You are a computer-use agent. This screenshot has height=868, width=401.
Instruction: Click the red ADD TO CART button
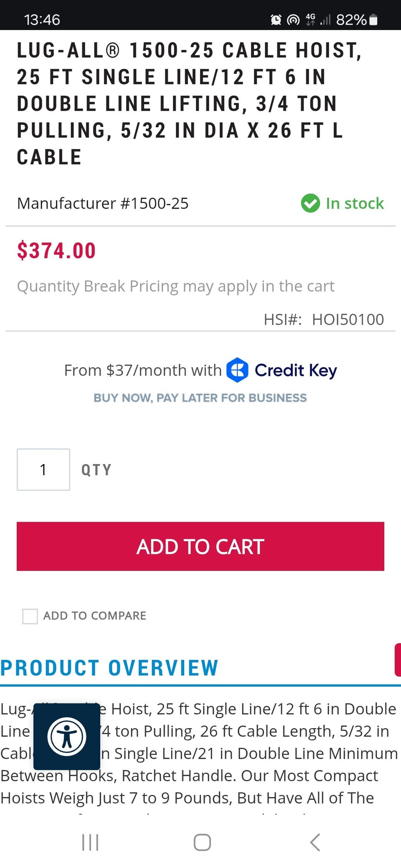[200, 546]
